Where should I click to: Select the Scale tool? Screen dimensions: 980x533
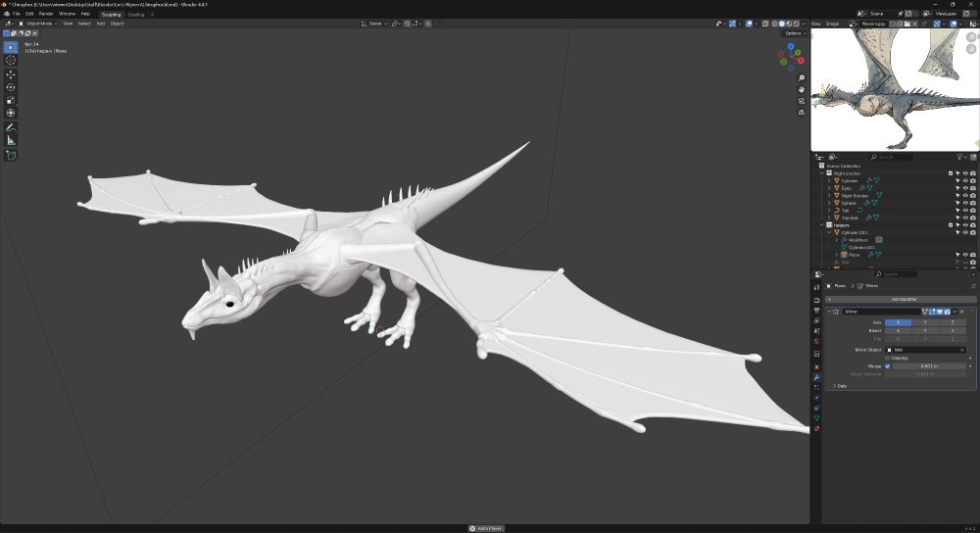tap(11, 100)
